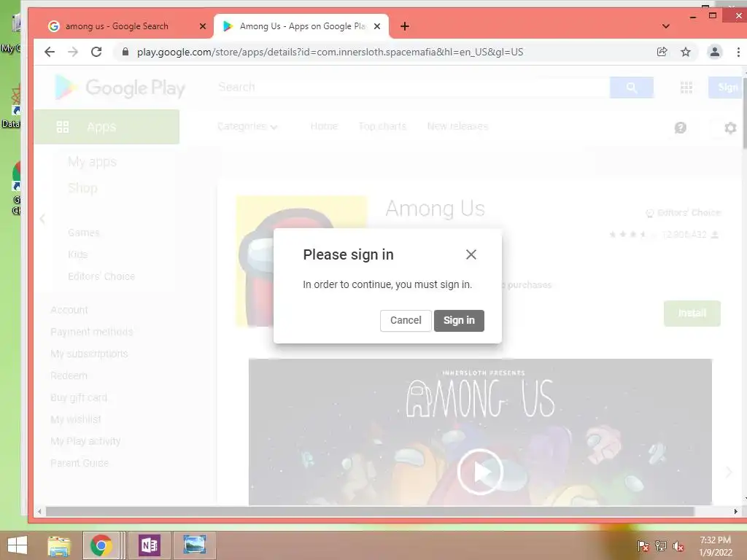
Task: Open the Home tab in Play Store
Action: click(x=324, y=127)
